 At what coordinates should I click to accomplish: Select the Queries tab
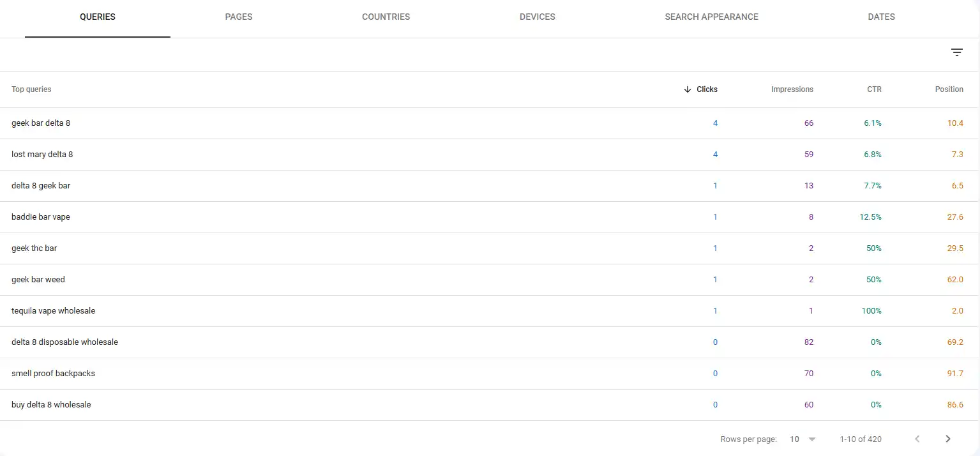pyautogui.click(x=98, y=17)
